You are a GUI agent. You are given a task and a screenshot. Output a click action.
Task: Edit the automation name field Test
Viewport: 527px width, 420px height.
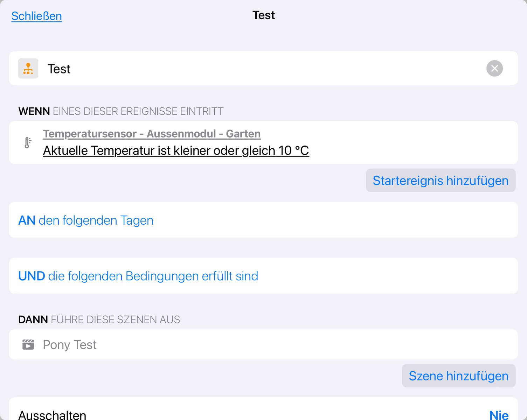245,69
